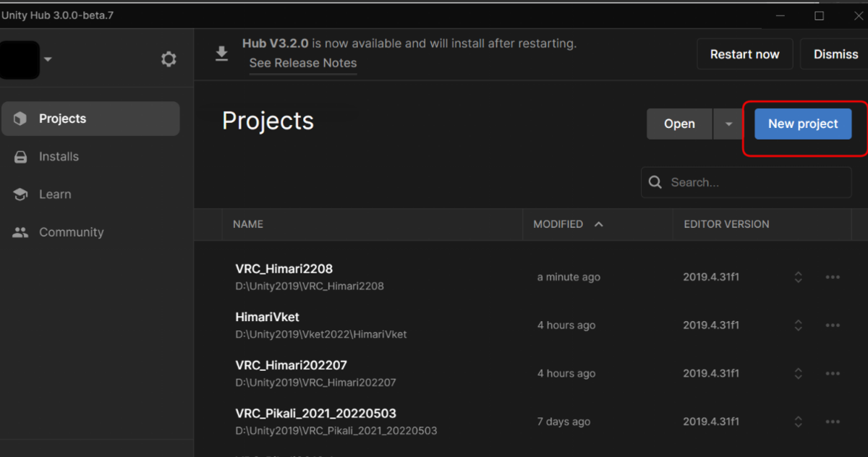
Task: Sort by the NAME column header
Action: 248,224
